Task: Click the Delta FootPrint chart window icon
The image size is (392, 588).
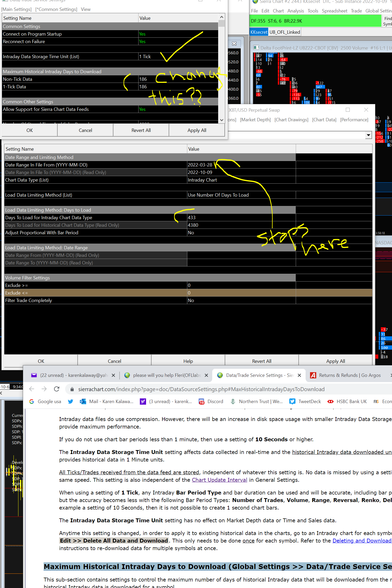Action: pos(256,48)
